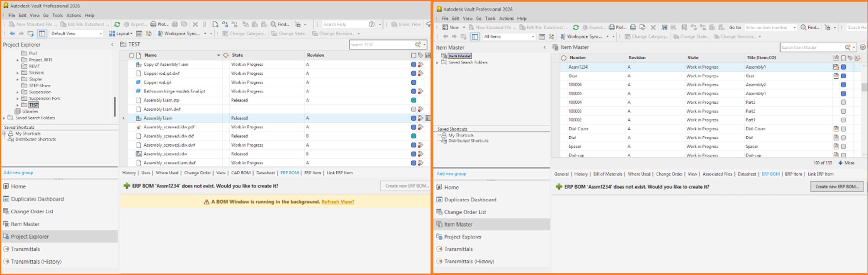Click the print icon next to Plot in the left window
The width and height of the screenshot is (868, 275).
(x=175, y=24)
